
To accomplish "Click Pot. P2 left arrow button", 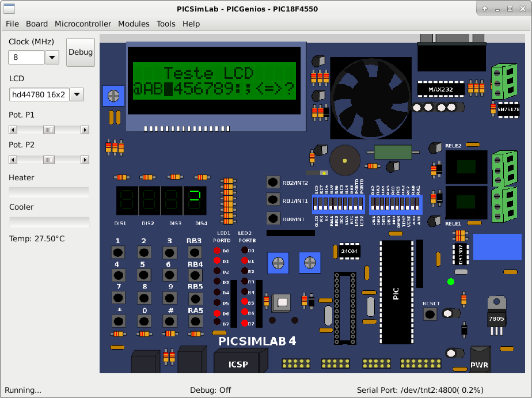I will pyautogui.click(x=13, y=160).
